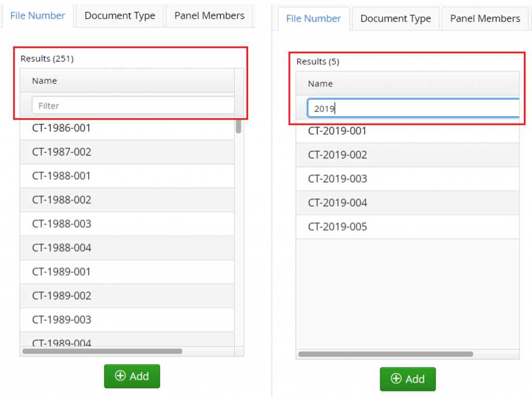Pick the CT-2019-005 entry
This screenshot has width=532, height=398.
coord(337,227)
